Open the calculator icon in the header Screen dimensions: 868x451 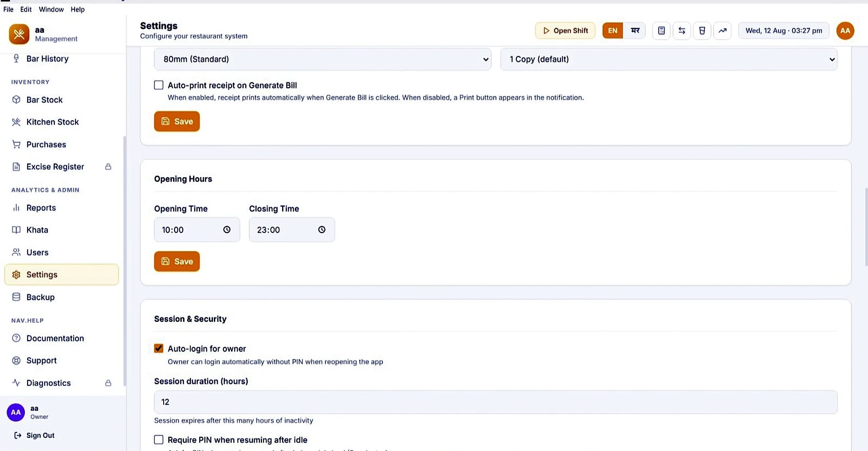pyautogui.click(x=661, y=31)
